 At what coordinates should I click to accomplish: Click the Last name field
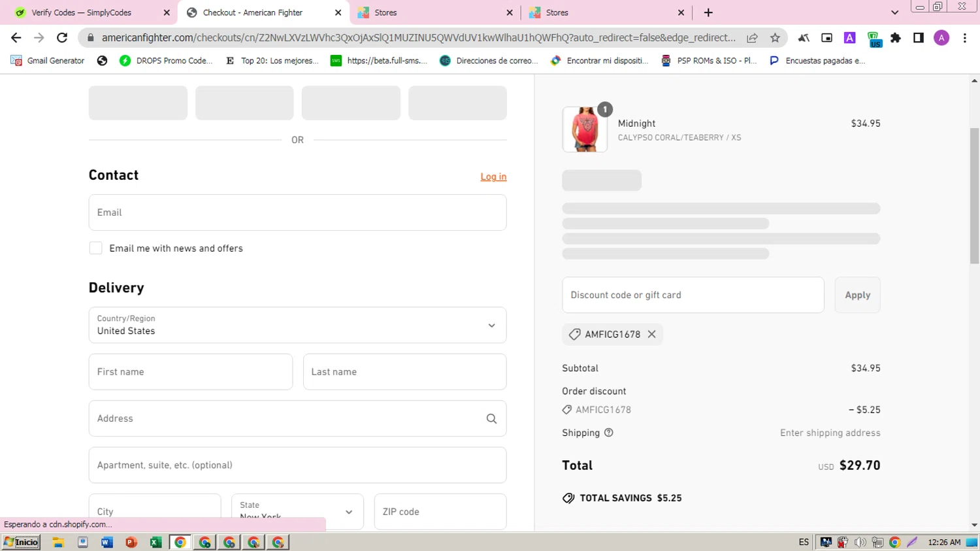(404, 372)
